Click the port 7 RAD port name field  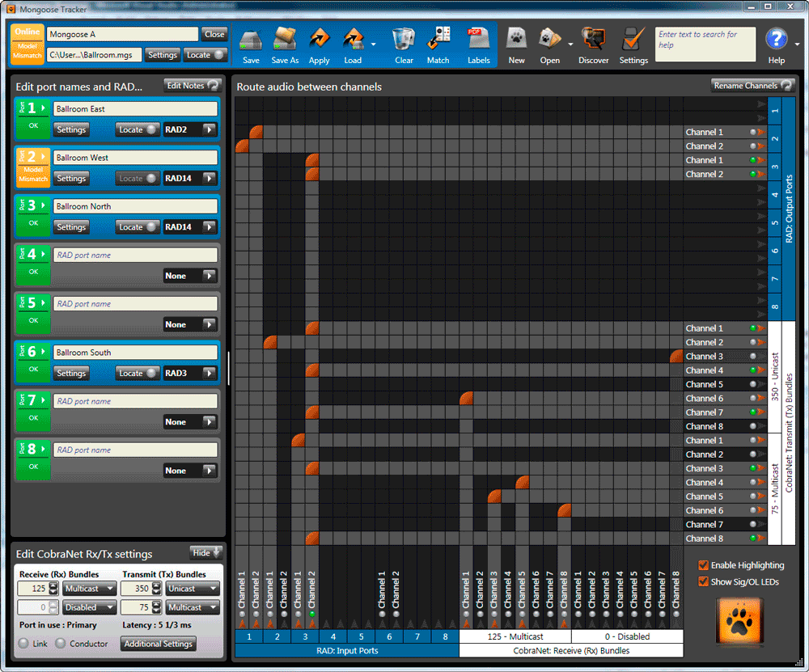click(135, 401)
